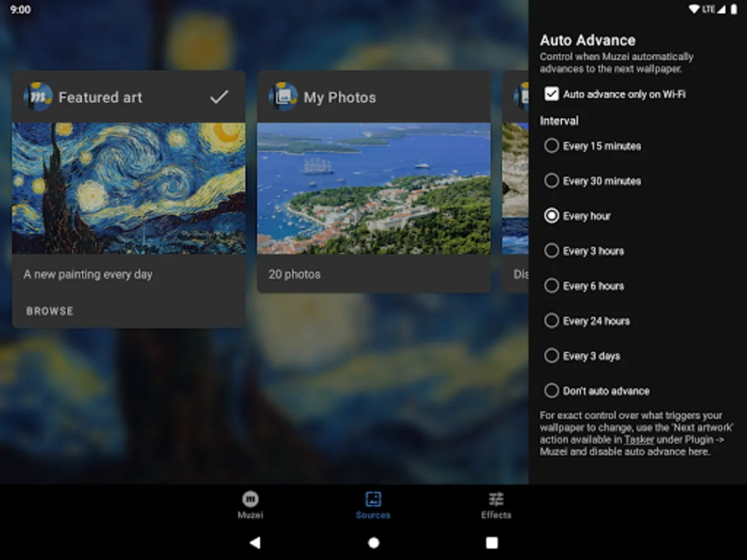Viewport: 747px width, 560px height.
Task: Switch to the Sources tab label
Action: point(373,515)
